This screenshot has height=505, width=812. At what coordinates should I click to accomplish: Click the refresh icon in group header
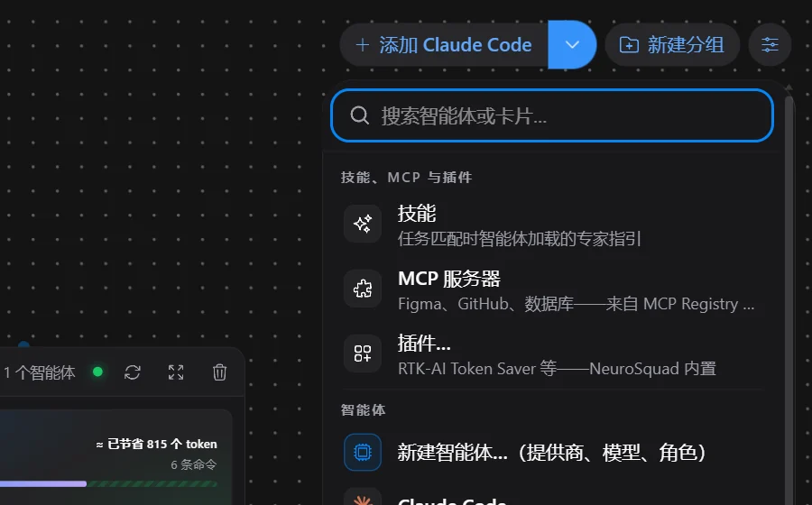(x=133, y=372)
